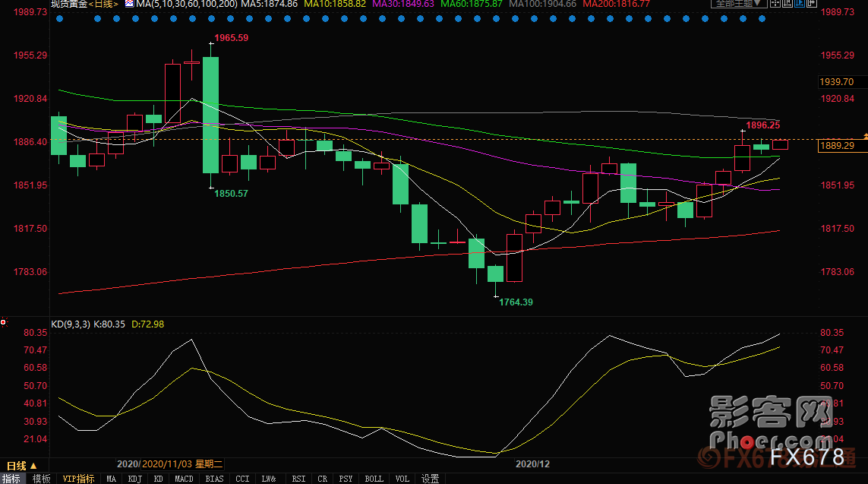This screenshot has height=484, width=868.
Task: Switch to the 指标 tab
Action: coord(11,479)
